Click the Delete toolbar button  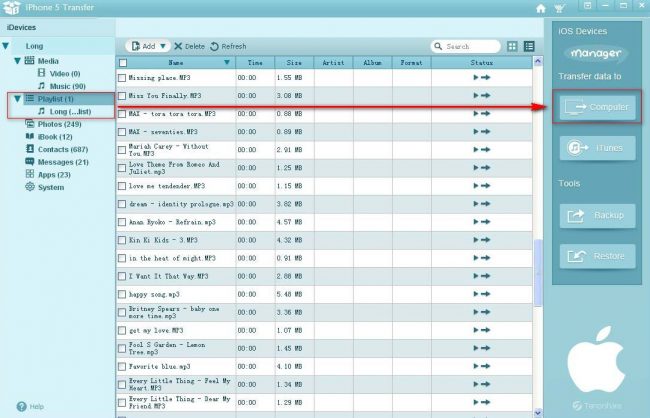coord(189,46)
